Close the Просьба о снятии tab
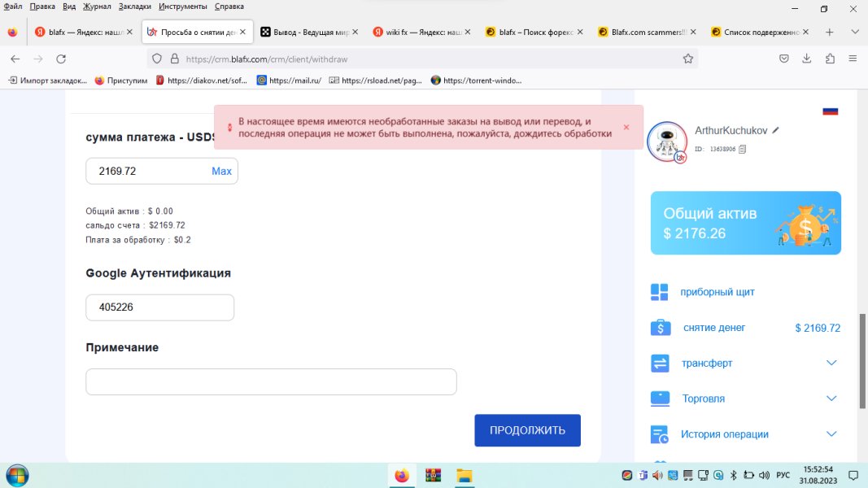The image size is (868, 488). pyautogui.click(x=242, y=32)
